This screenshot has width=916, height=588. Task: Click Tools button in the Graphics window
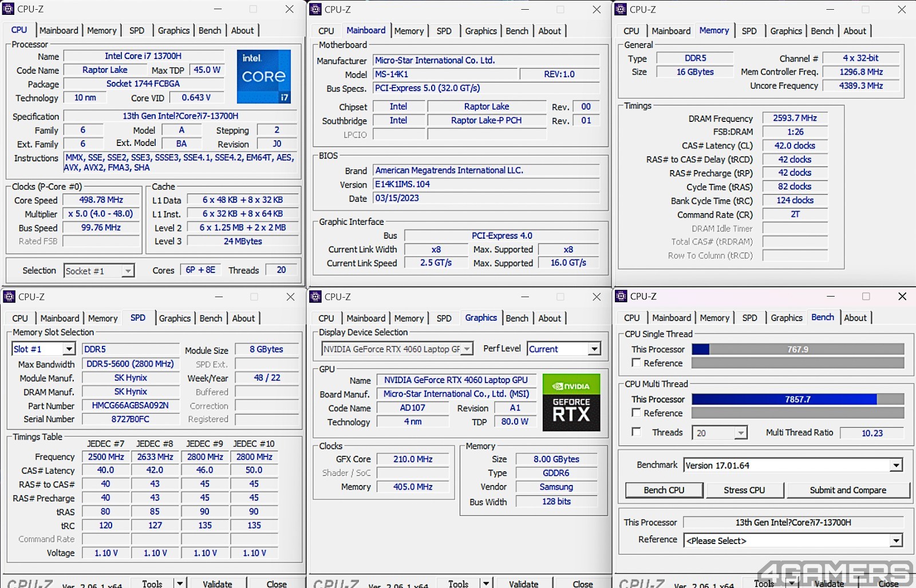[459, 583]
